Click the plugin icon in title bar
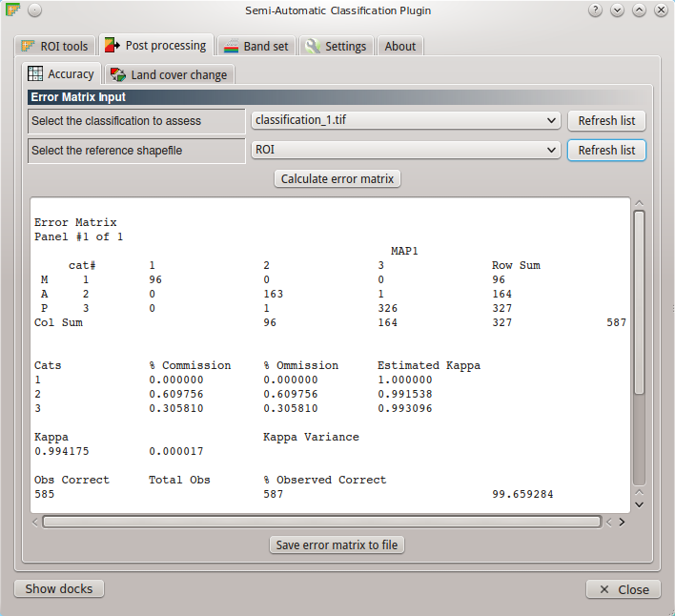The width and height of the screenshot is (675, 616). (x=12, y=10)
